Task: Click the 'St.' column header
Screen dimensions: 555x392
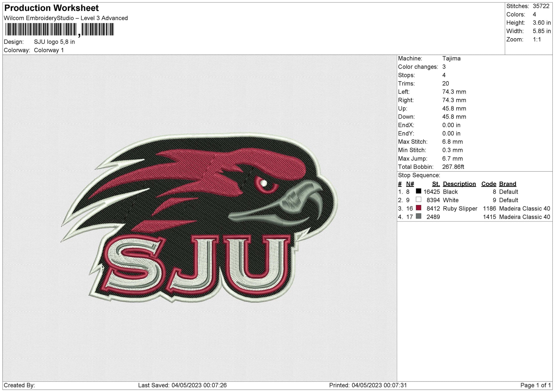Action: click(436, 184)
